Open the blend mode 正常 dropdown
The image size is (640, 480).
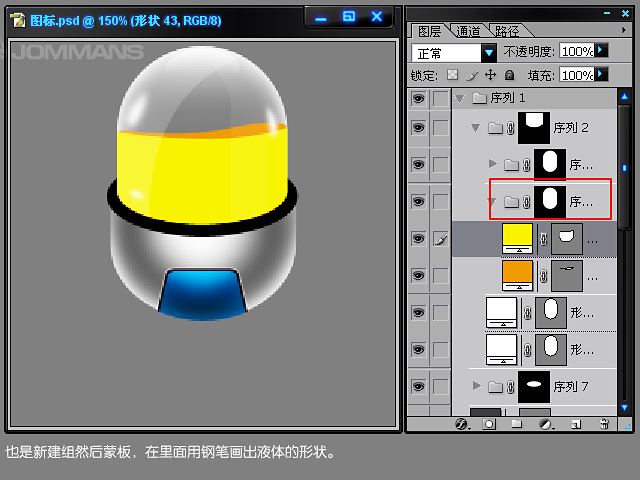[488, 52]
